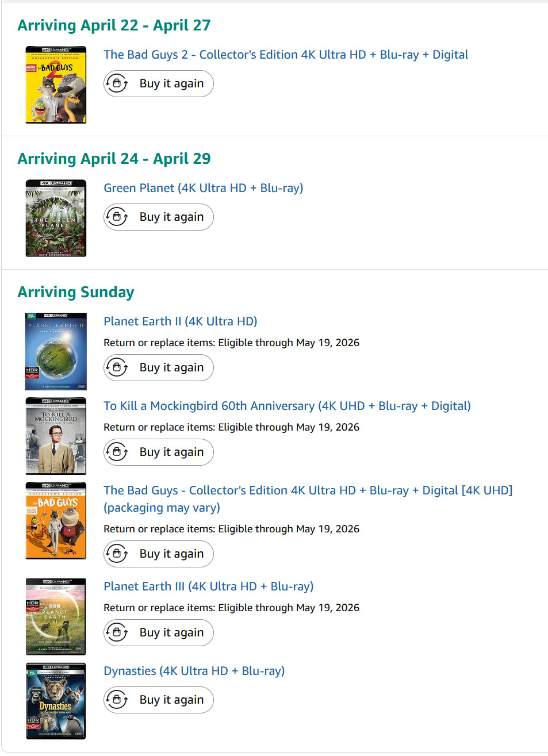
Task: Click the orange Bad Guys cover thumbnail
Action: pyautogui.click(x=56, y=520)
